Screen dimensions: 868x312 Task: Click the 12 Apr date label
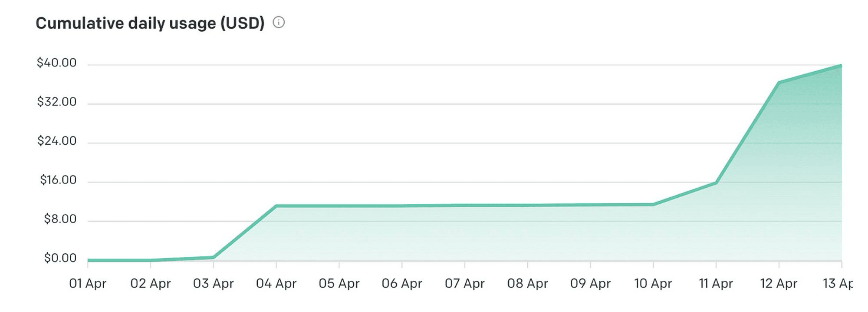[x=779, y=284]
